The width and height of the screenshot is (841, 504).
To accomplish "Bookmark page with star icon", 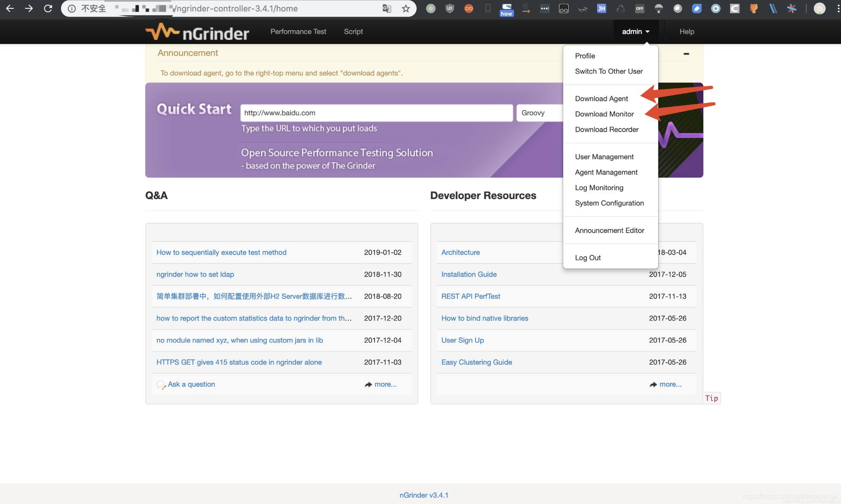I will [x=406, y=8].
